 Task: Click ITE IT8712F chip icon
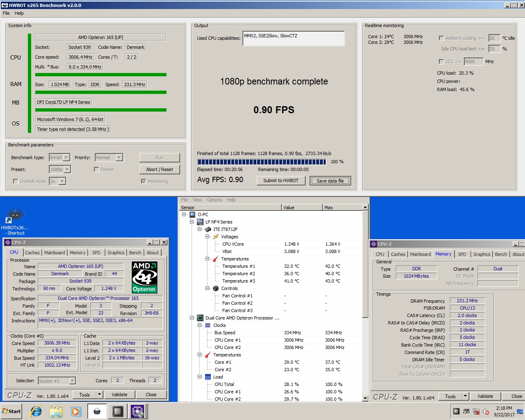208,229
